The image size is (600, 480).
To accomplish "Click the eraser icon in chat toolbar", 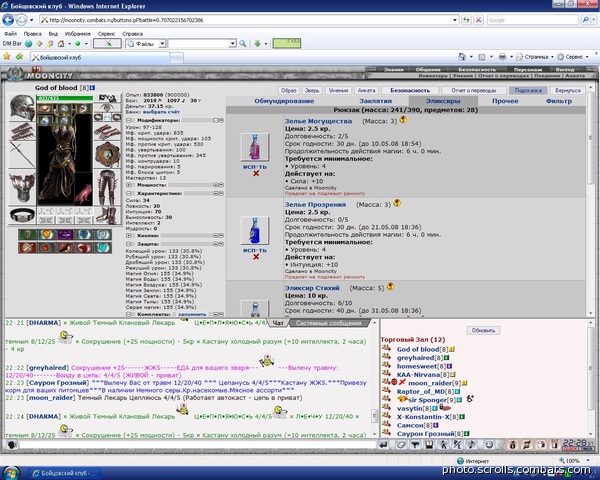I will [401, 445].
